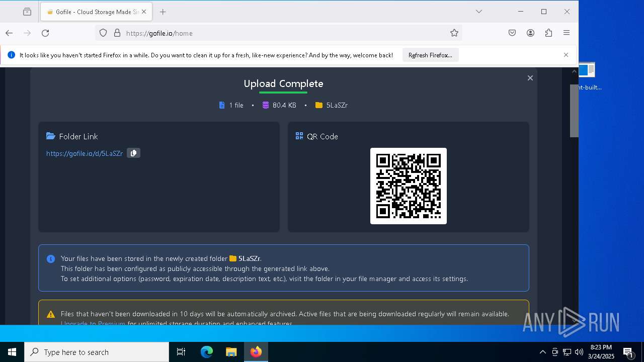Open File Explorer from the taskbar
This screenshot has height=362, width=644.
[231, 352]
